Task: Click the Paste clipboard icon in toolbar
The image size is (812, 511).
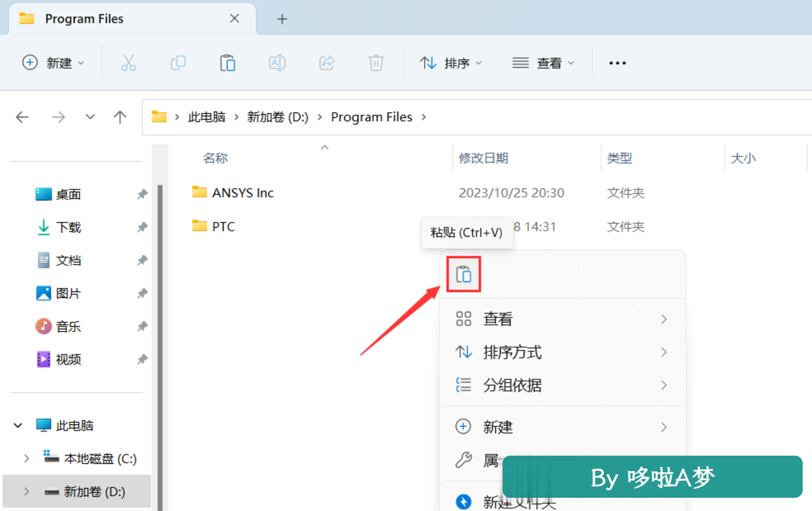Action: 228,63
